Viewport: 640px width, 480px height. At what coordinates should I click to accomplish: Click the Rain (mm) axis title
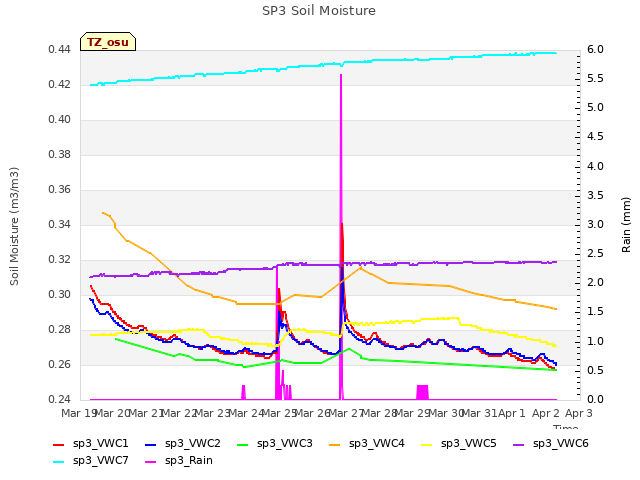tap(626, 225)
